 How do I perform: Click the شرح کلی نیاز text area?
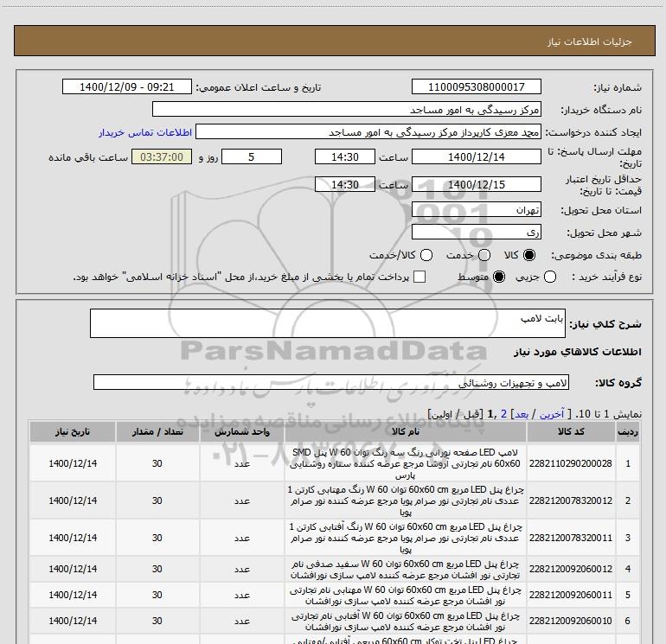[x=328, y=323]
